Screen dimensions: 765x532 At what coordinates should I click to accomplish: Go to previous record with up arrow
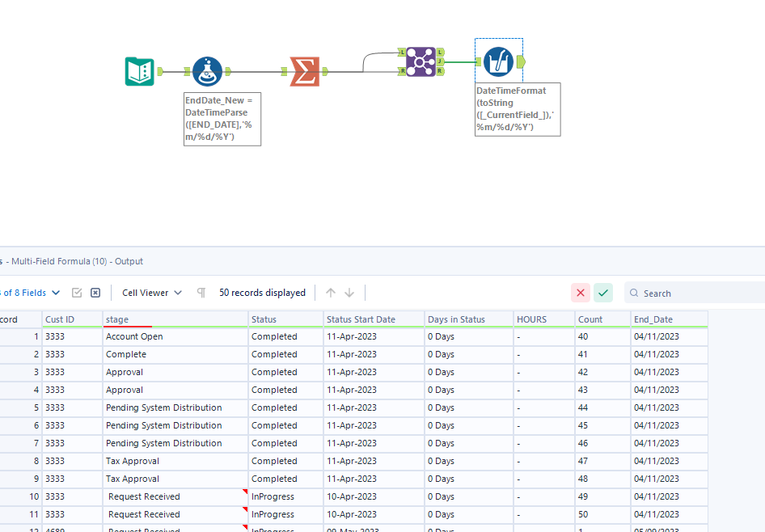coord(330,293)
